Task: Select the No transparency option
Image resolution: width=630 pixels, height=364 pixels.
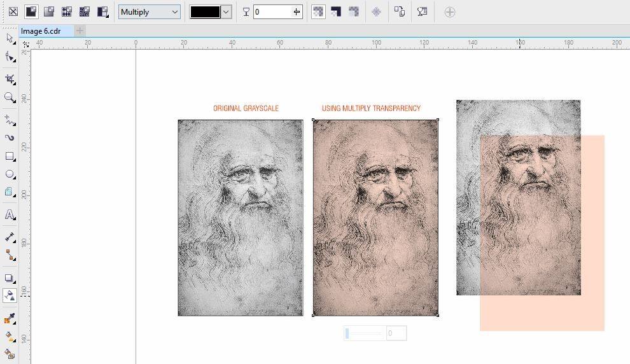Action: pyautogui.click(x=13, y=11)
